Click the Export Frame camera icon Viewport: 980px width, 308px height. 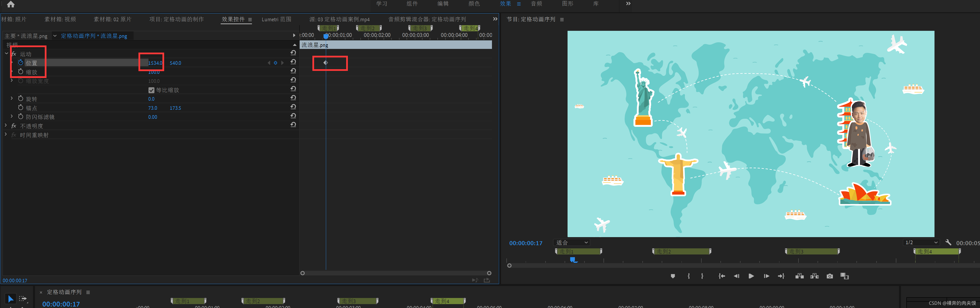click(830, 276)
